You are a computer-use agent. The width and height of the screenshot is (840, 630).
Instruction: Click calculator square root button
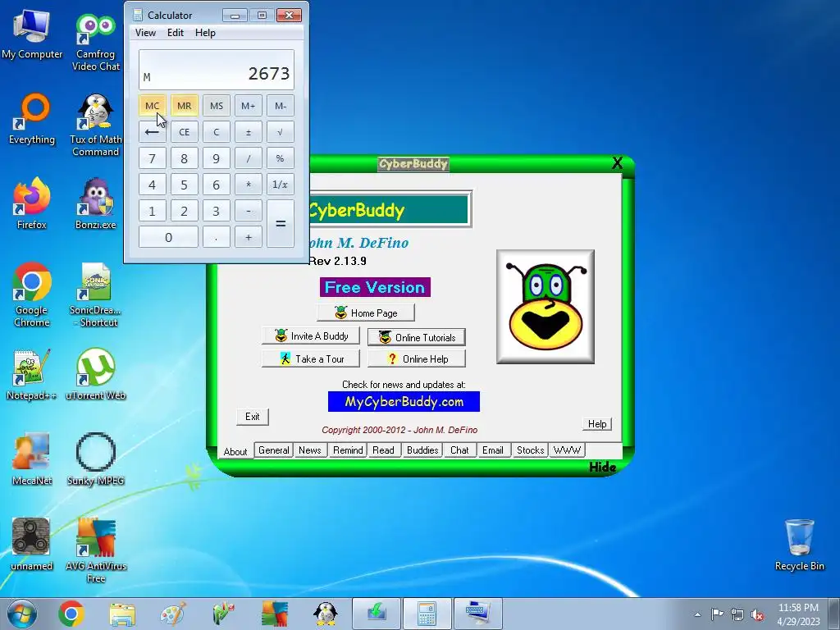click(x=281, y=132)
